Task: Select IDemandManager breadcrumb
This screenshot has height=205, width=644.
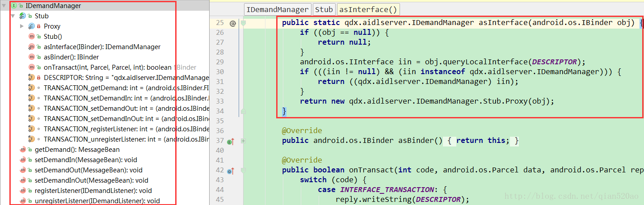Action: point(278,9)
